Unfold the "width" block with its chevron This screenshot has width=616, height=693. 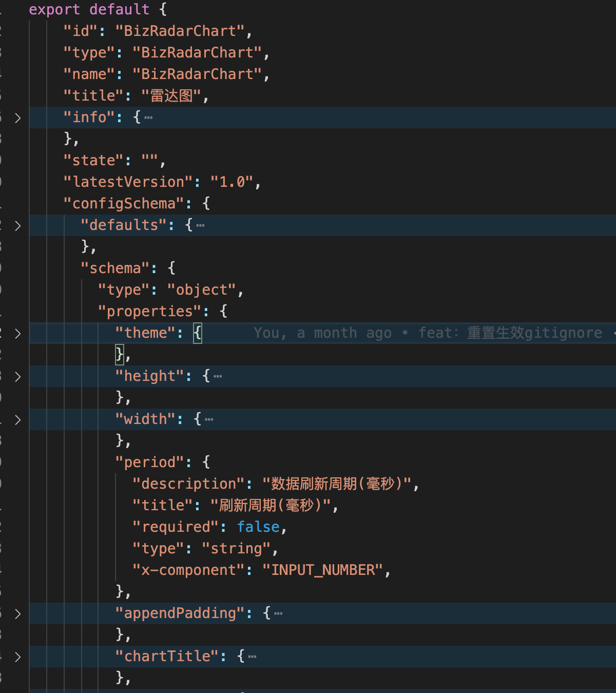[x=18, y=420]
